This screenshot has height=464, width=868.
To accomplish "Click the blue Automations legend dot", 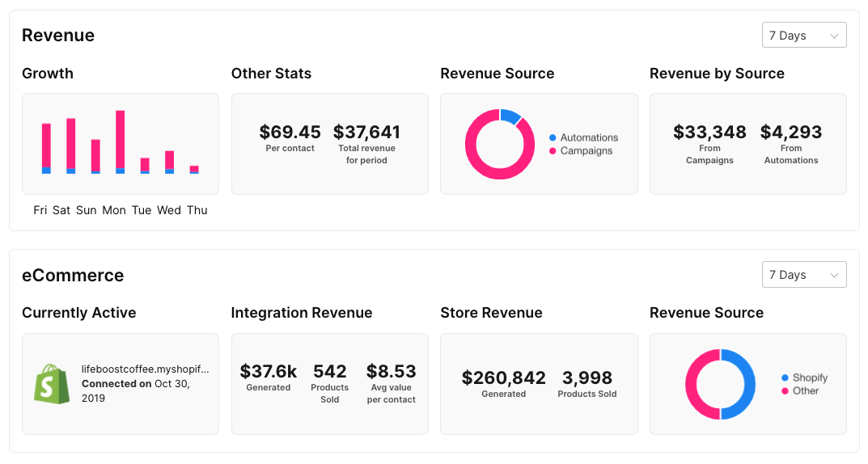I will coord(553,138).
